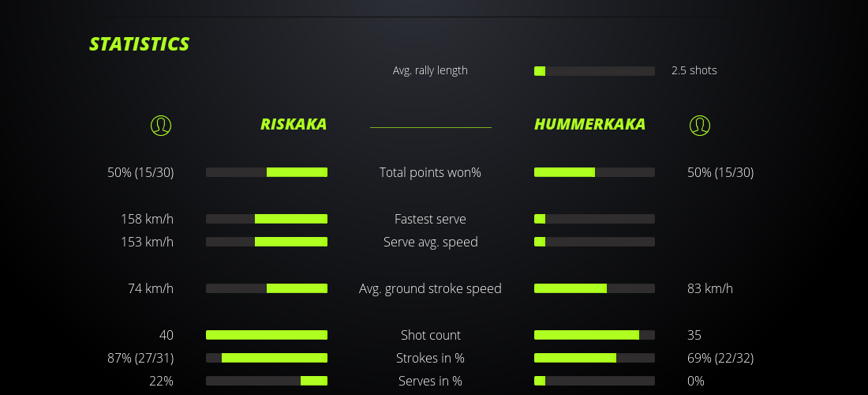Select the HUMMERKAKA player name

(589, 124)
